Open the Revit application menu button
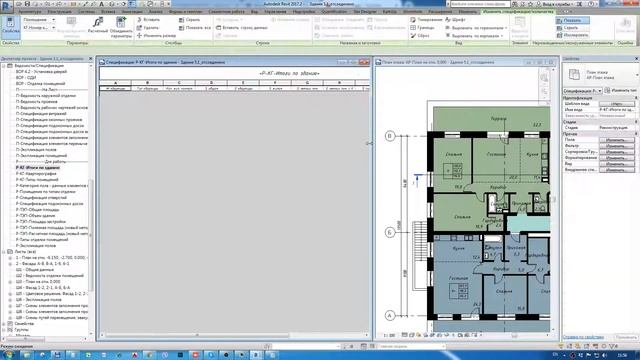The image size is (640, 360). click(x=7, y=6)
